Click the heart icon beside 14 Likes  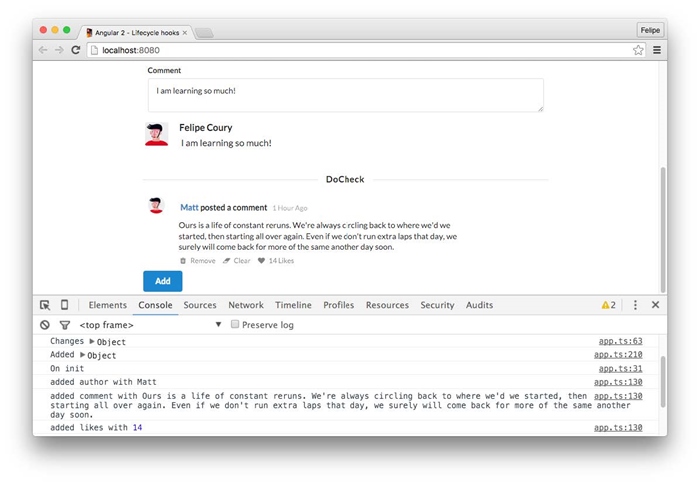point(261,261)
